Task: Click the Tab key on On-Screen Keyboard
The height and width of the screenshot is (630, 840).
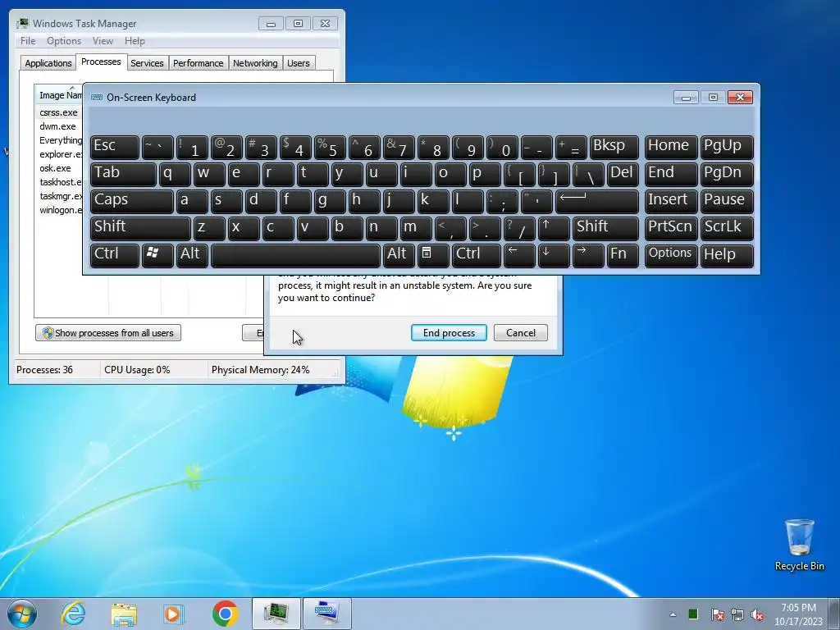Action: [123, 174]
